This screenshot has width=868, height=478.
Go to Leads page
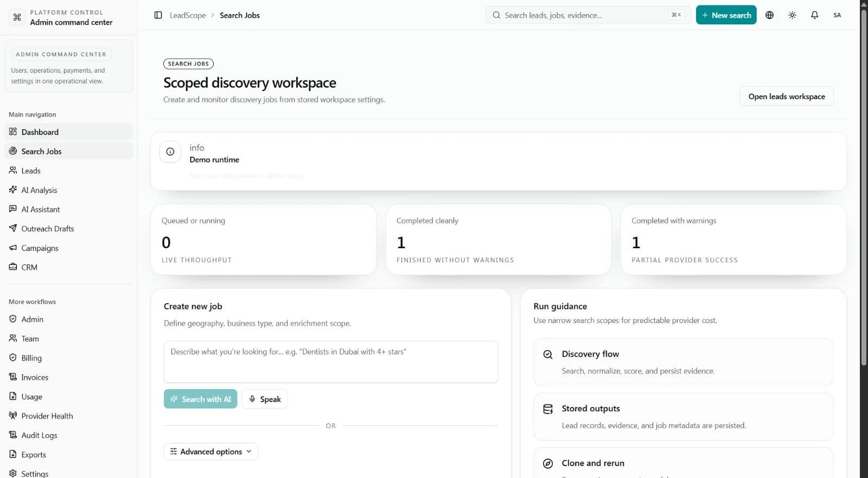pos(68,170)
